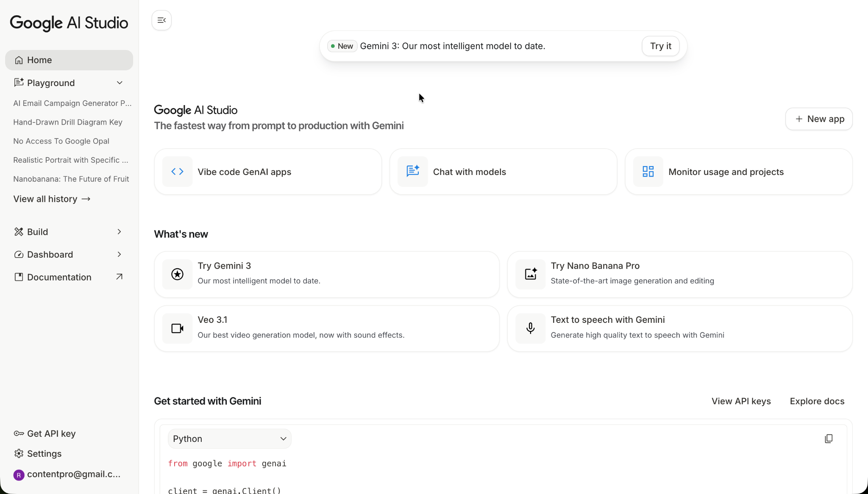Collapse the Playground section chevron

point(120,83)
